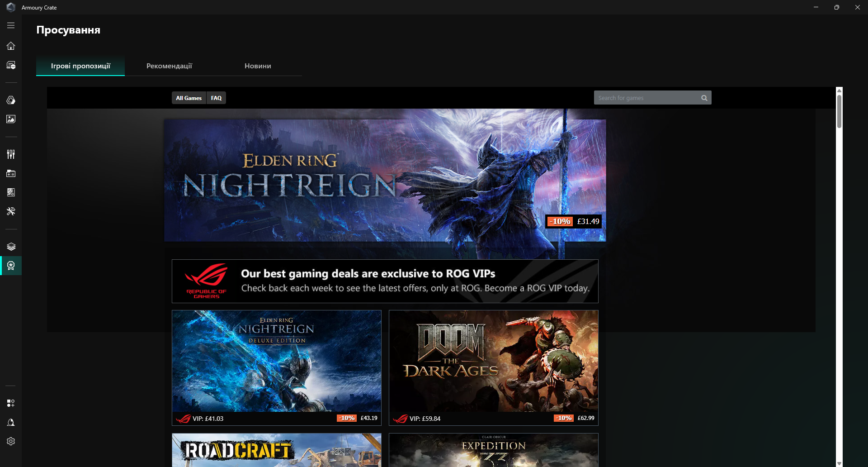Open the Expedition 33 game card
This screenshot has height=467, width=868.
click(x=494, y=450)
